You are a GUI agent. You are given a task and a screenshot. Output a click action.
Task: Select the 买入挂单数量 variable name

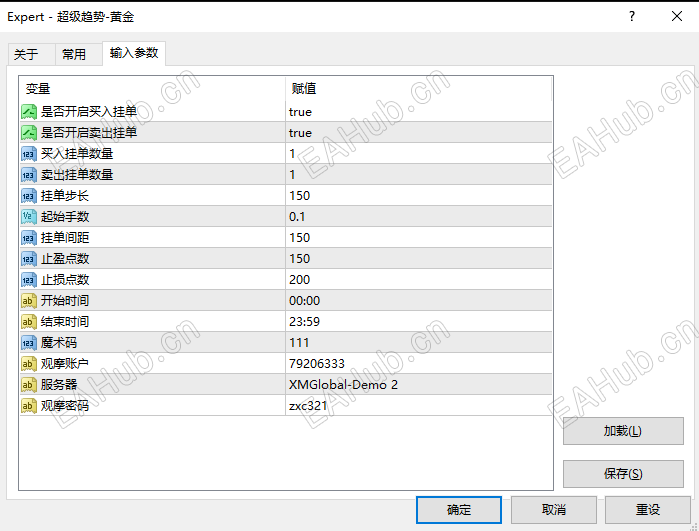pyautogui.click(x=77, y=154)
